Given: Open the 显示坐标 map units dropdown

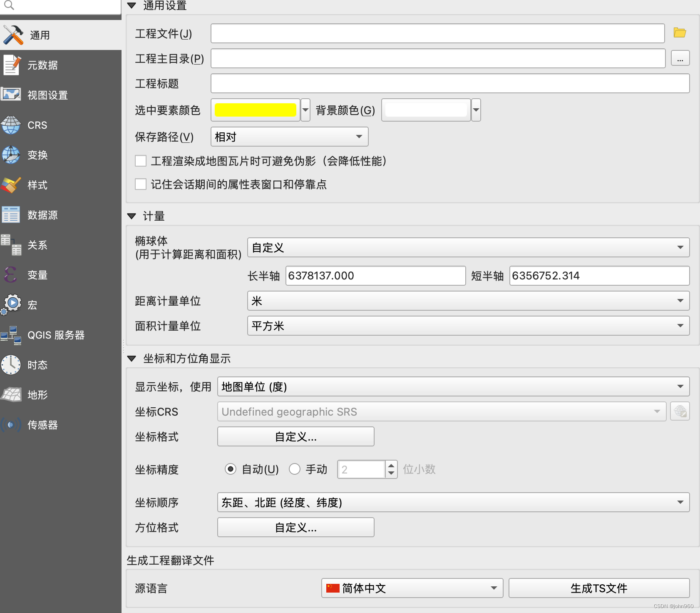Looking at the screenshot, I should point(454,386).
